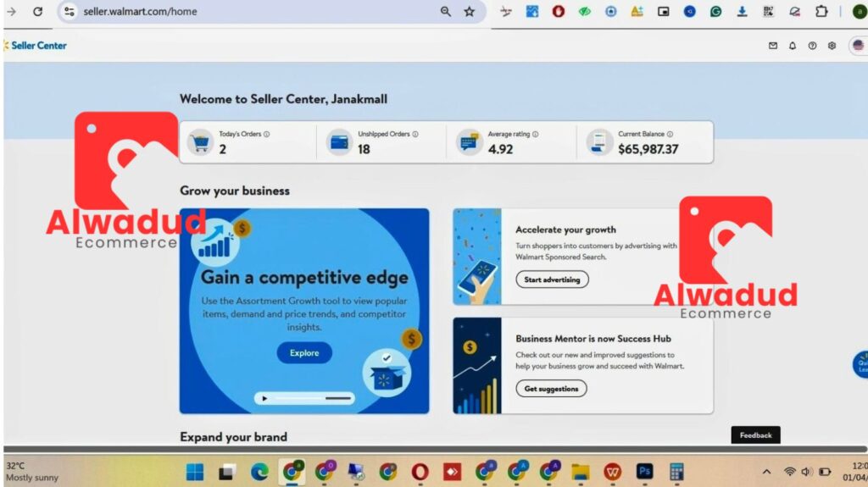Click the picture-in-picture extension icon
This screenshot has height=487, width=868.
663,11
